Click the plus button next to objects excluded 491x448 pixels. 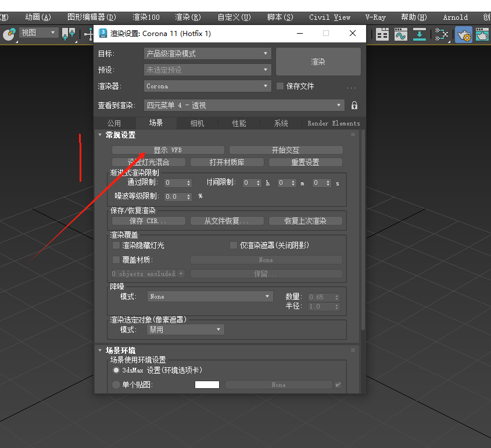[181, 274]
